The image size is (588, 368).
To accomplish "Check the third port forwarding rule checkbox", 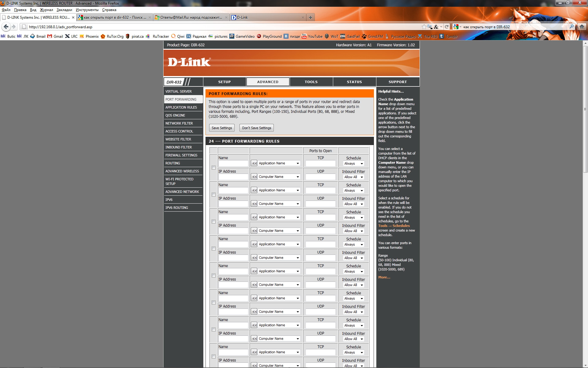I will [x=213, y=222].
